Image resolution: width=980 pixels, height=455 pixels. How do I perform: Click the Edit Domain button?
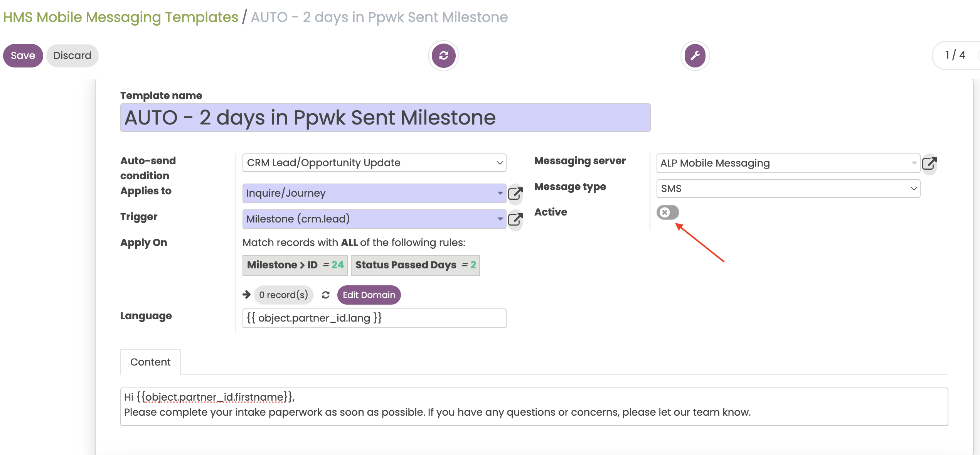tap(369, 295)
